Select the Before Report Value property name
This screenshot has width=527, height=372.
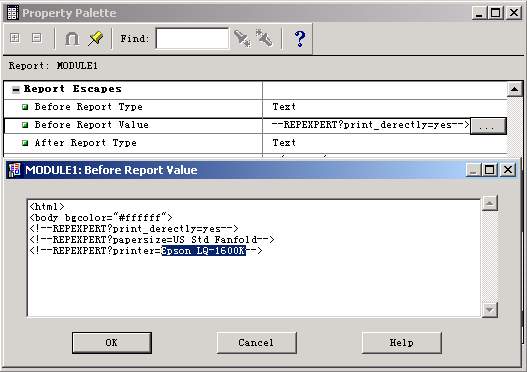click(91, 125)
